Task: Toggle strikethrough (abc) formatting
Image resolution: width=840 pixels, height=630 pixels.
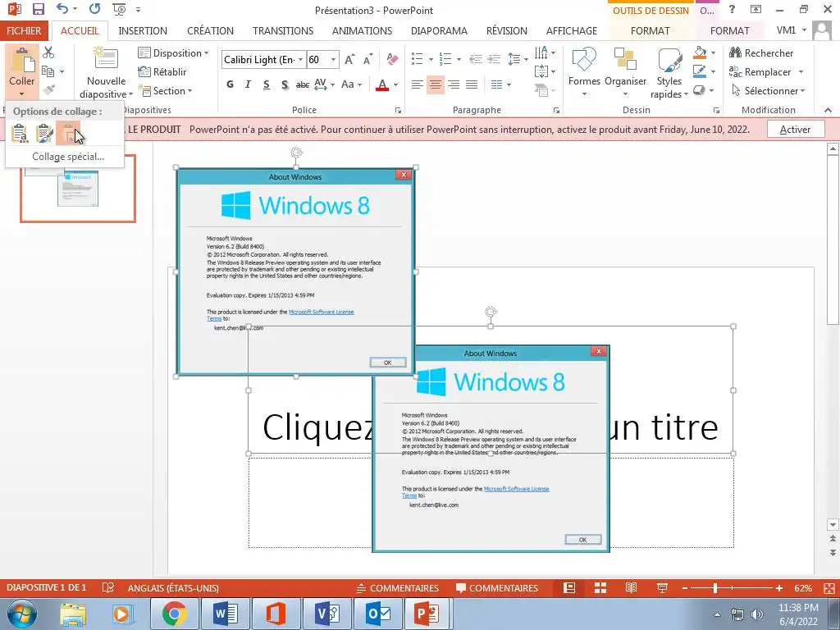Action: pyautogui.click(x=303, y=84)
